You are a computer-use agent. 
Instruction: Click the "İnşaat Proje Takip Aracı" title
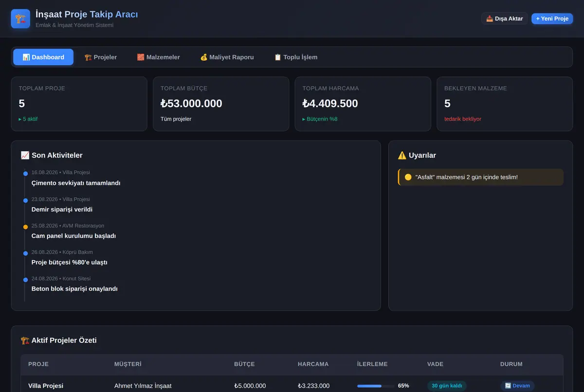click(x=87, y=15)
